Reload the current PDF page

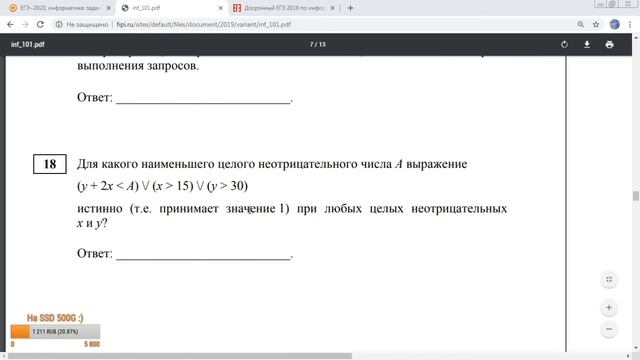[40, 24]
